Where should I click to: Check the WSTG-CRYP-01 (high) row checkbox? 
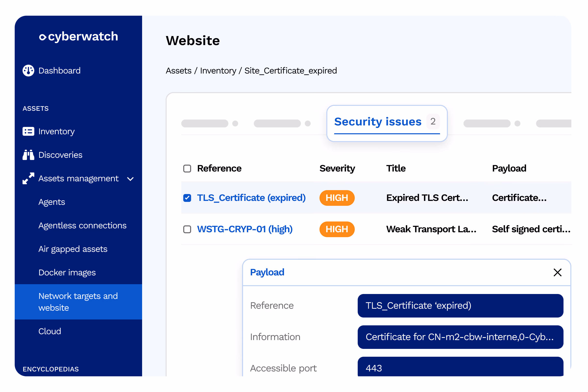tap(187, 229)
